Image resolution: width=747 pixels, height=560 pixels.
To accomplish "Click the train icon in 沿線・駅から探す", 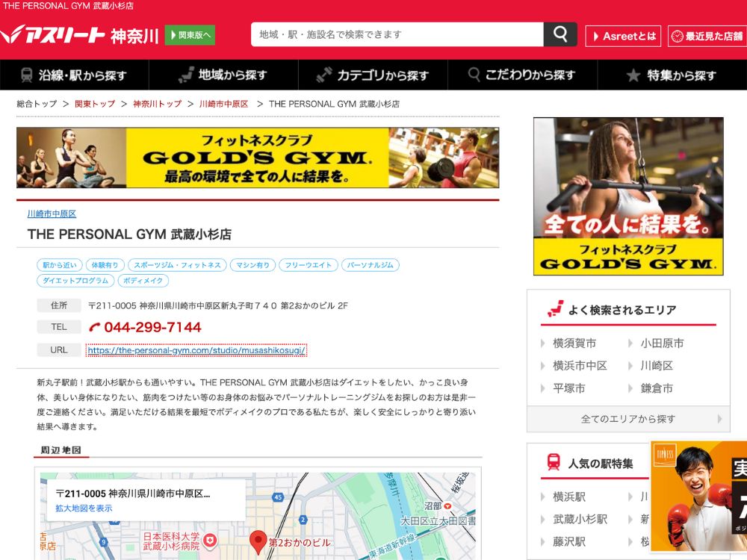I will pos(27,75).
